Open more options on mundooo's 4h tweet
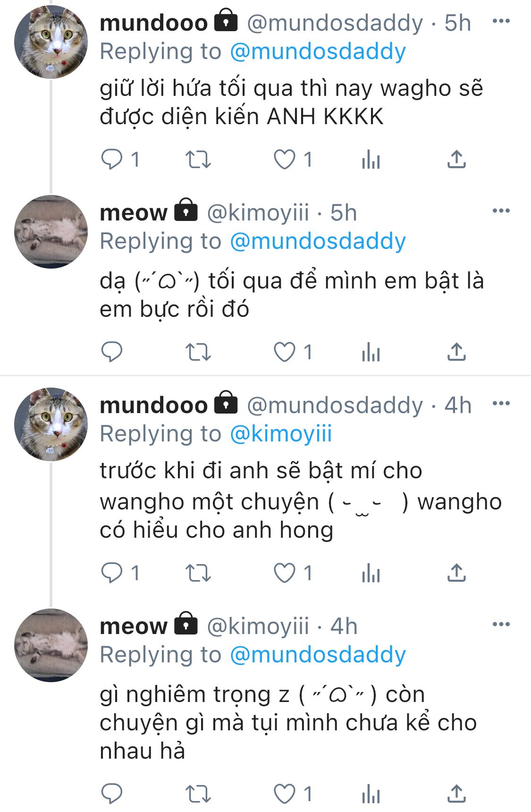The height and width of the screenshot is (812, 531). 501,404
